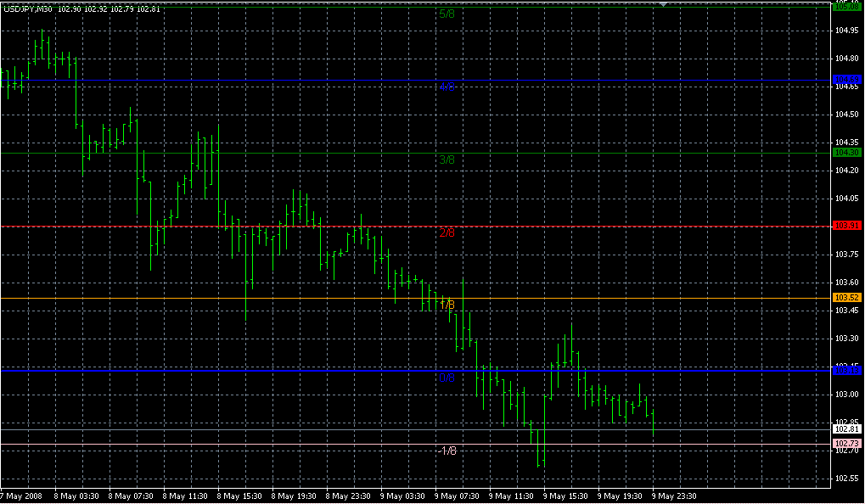Click the orange 1/8 level label
865x504 pixels.
pyautogui.click(x=447, y=305)
